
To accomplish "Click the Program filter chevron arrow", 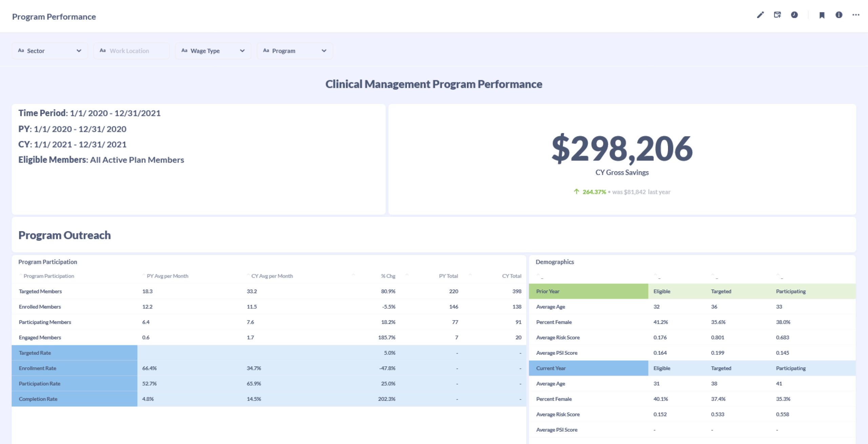I will [324, 51].
